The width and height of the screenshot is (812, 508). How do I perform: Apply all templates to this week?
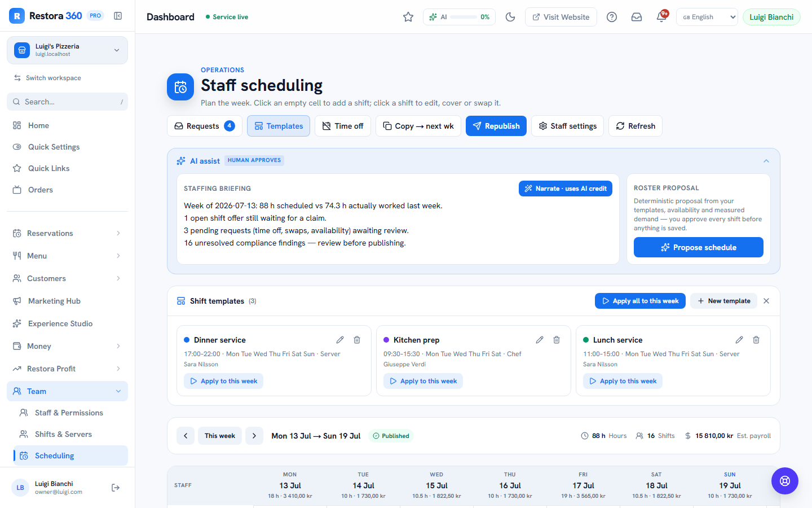(640, 301)
